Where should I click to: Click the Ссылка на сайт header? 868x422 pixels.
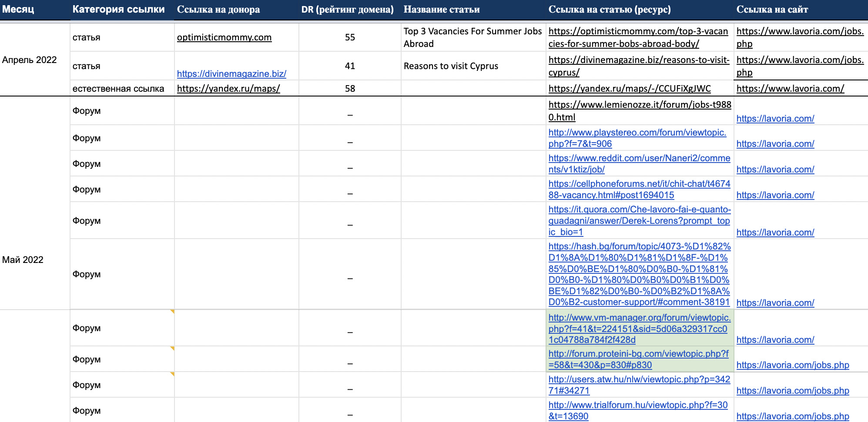pyautogui.click(x=801, y=10)
